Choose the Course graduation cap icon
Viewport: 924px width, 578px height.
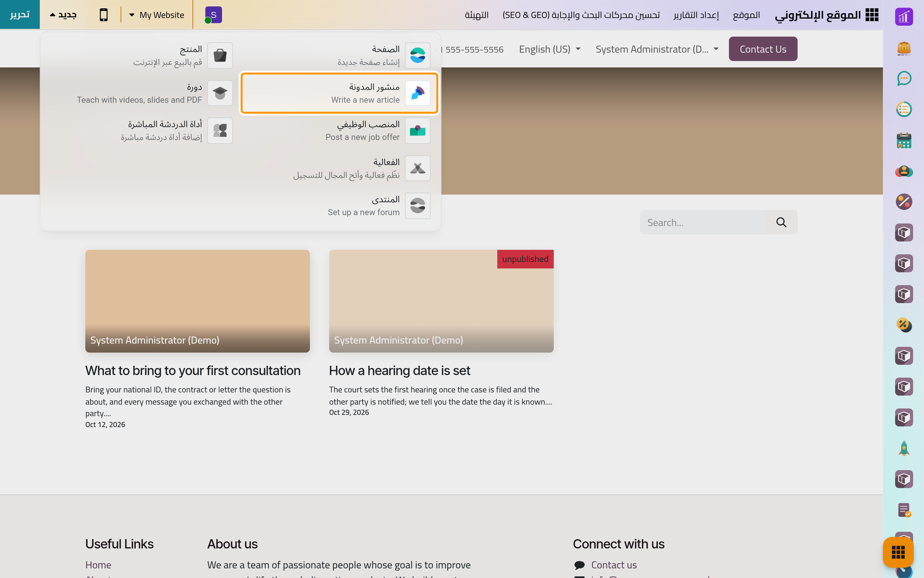(x=220, y=93)
